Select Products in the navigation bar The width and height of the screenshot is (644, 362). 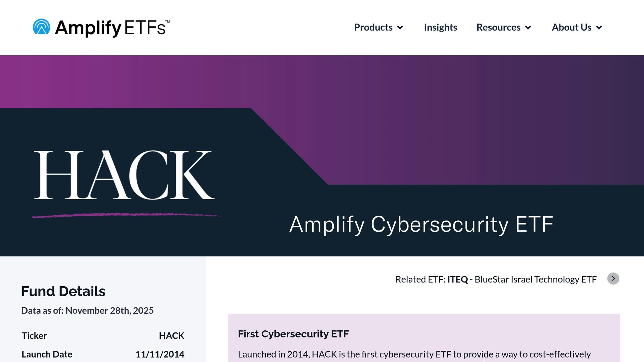[x=374, y=28]
